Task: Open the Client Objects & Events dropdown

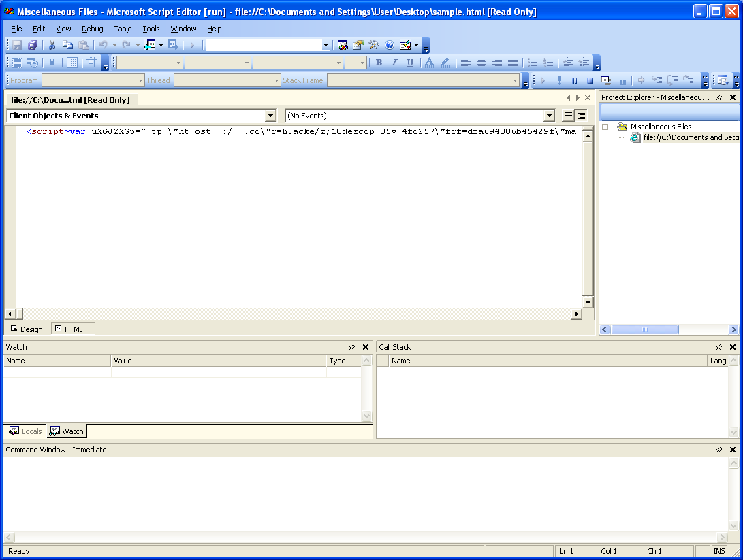Action: click(x=270, y=116)
